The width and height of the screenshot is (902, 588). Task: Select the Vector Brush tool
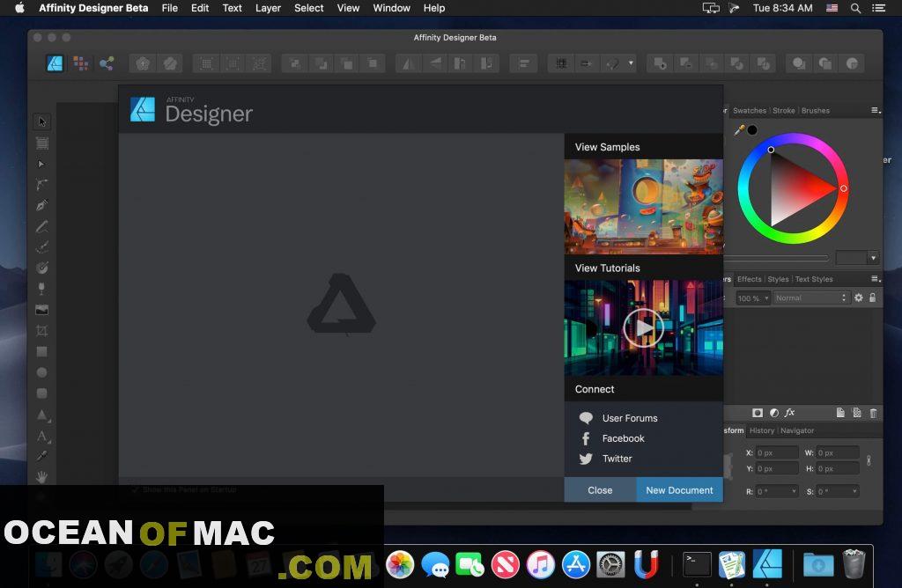(x=42, y=247)
